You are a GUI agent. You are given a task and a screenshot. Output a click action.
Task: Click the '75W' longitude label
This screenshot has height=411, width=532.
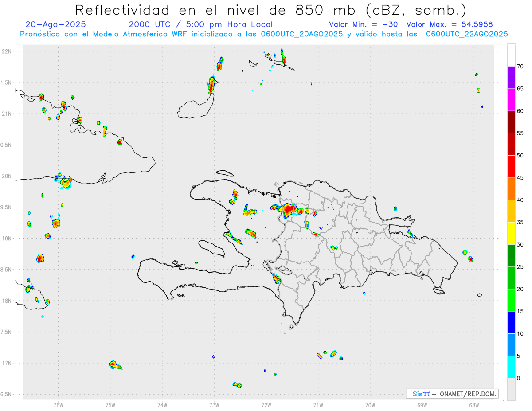[110, 405]
